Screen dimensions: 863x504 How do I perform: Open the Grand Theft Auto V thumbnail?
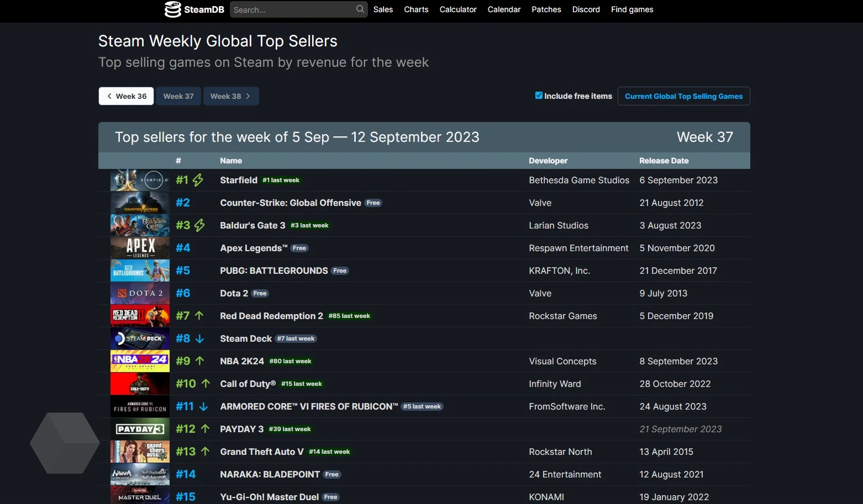click(x=140, y=452)
